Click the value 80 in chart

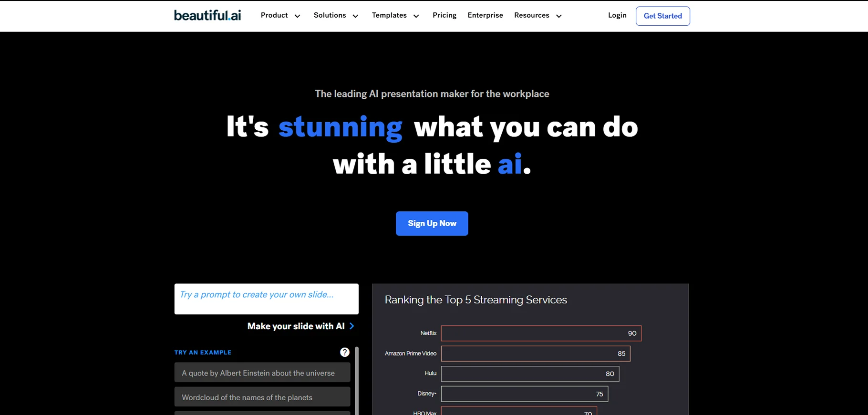(610, 374)
